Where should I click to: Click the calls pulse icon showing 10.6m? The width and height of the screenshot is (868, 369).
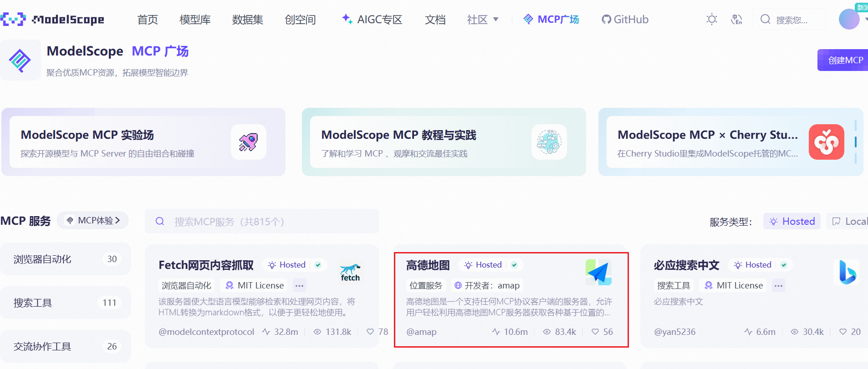tap(496, 332)
